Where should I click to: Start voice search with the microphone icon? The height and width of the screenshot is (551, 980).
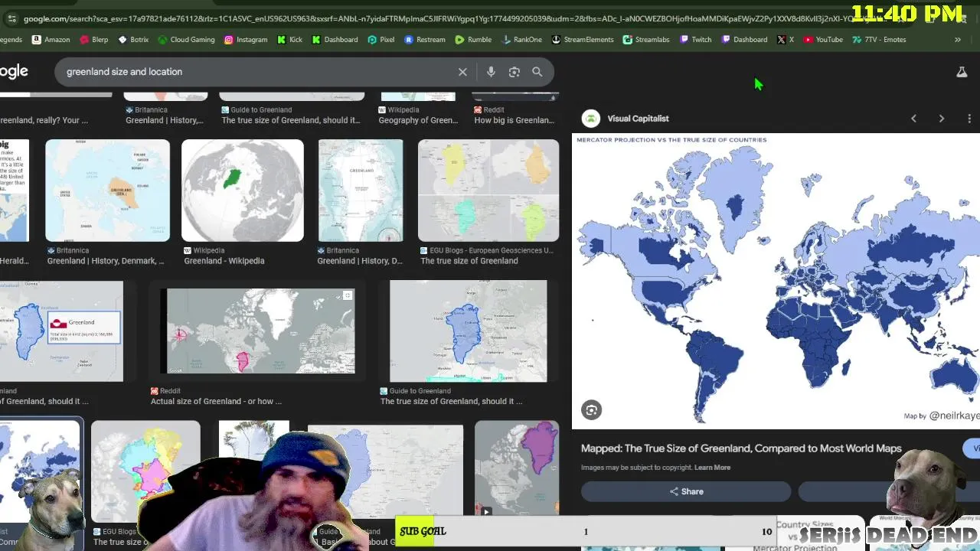491,72
